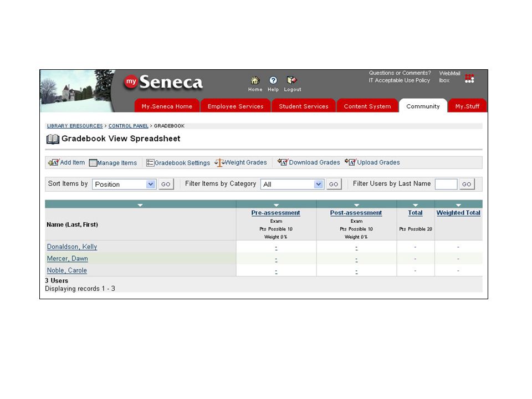
Task: Click the Add Item link
Action: [x=72, y=162]
